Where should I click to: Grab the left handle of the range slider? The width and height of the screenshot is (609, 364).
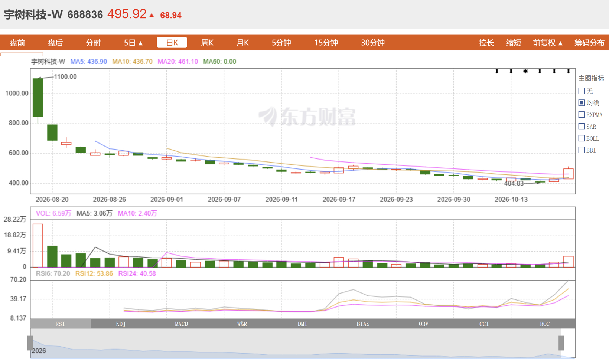[30, 343]
